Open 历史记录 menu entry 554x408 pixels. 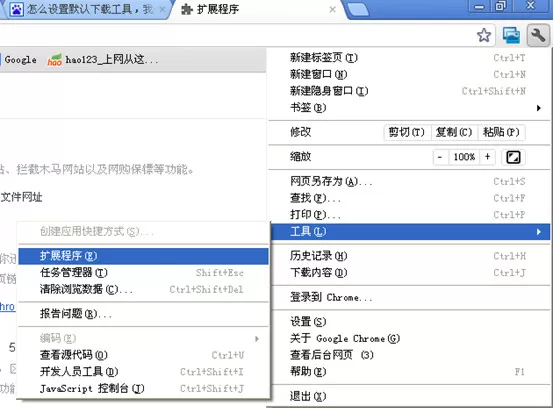coord(410,256)
